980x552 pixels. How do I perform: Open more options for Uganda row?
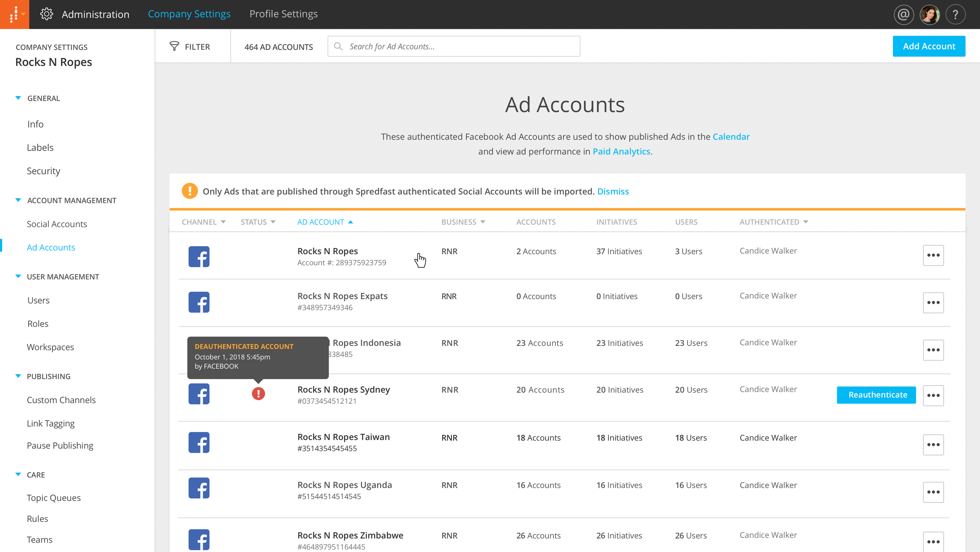coord(933,492)
